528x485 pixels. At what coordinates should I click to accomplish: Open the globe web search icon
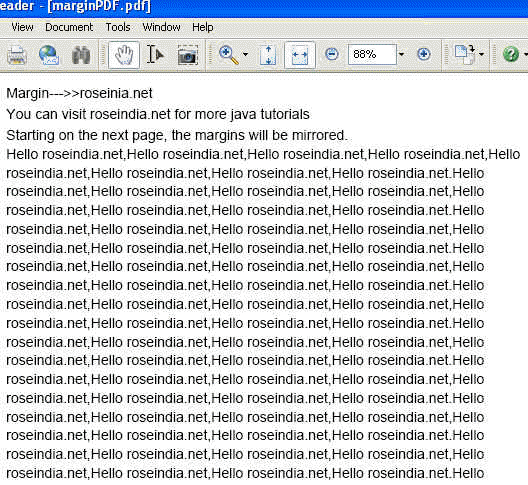[49, 55]
